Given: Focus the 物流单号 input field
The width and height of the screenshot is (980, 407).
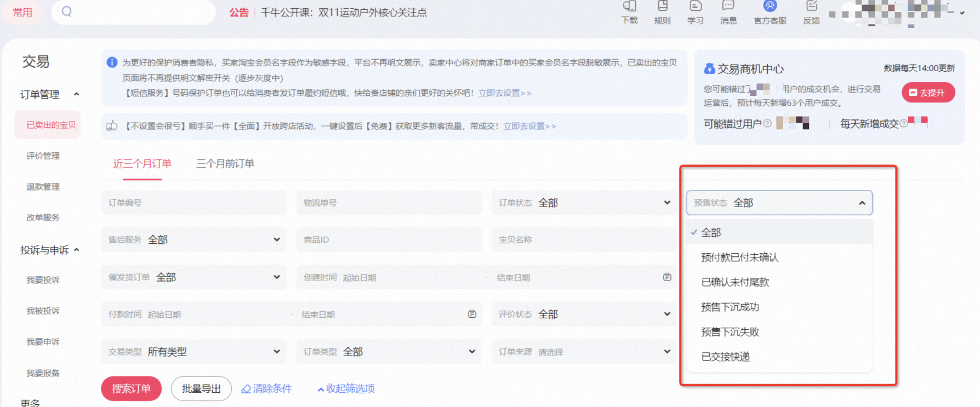Looking at the screenshot, I should coord(389,203).
